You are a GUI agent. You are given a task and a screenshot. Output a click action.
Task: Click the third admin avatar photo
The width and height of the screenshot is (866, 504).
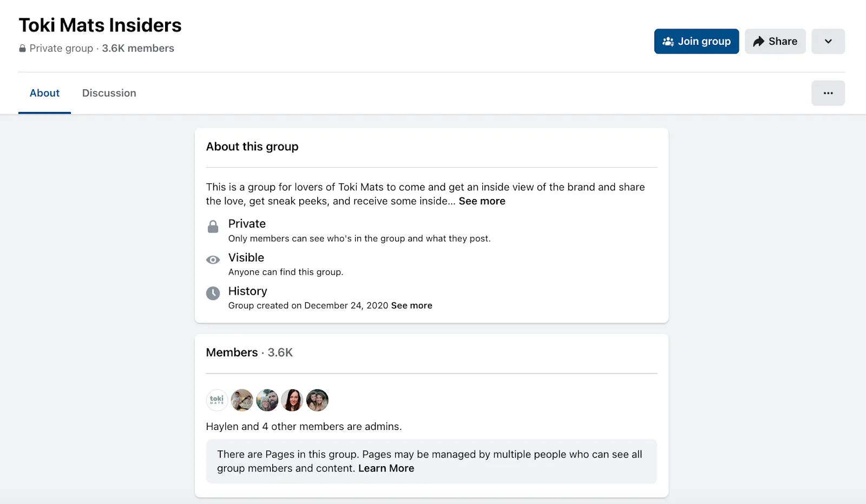pos(267,400)
